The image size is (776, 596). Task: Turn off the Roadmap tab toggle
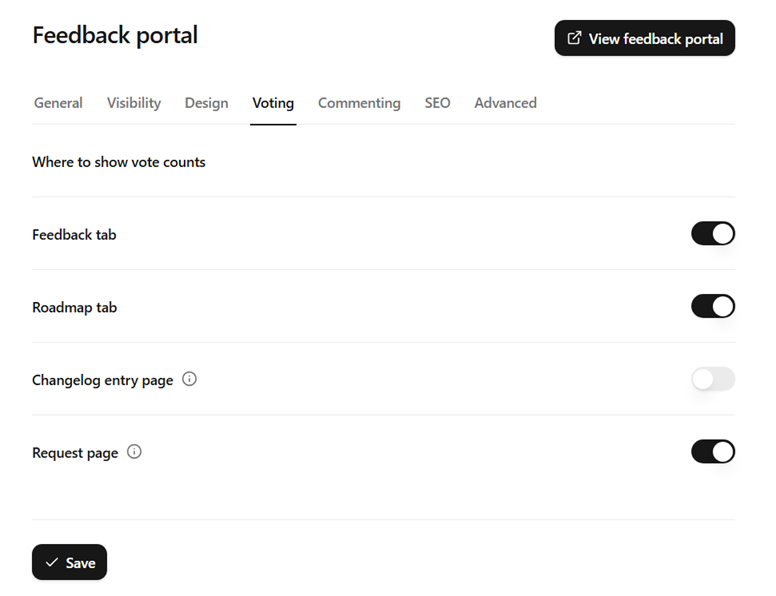pos(713,306)
